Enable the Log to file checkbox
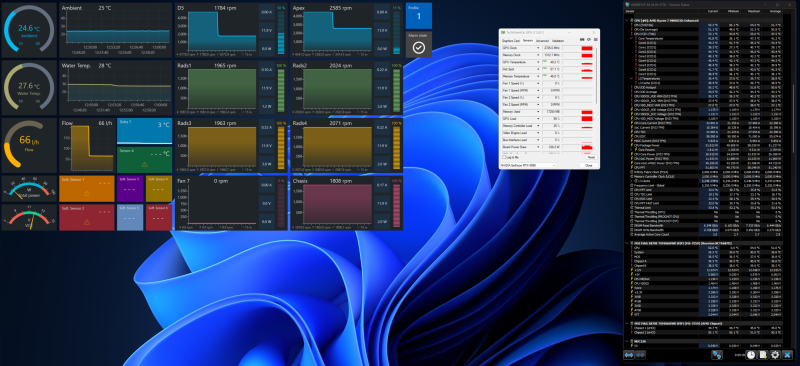The height and width of the screenshot is (366, 800). pos(504,158)
